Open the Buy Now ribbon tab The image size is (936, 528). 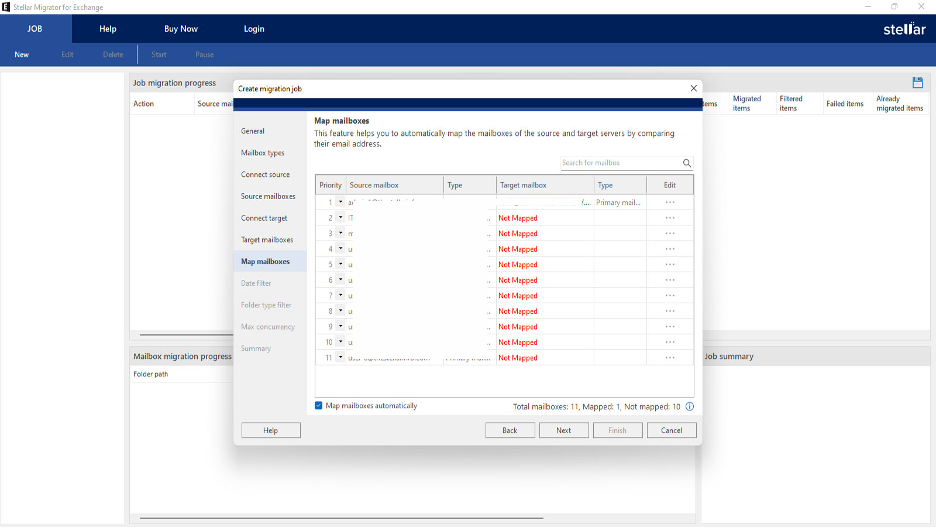181,29
